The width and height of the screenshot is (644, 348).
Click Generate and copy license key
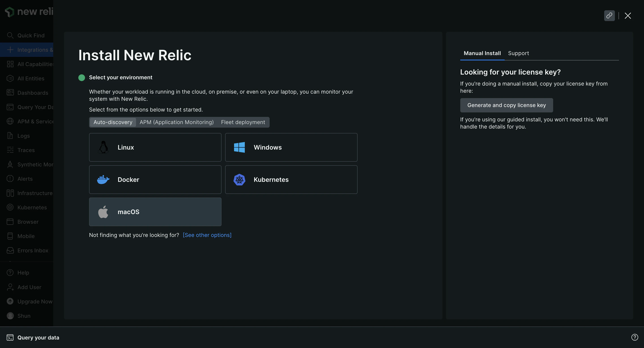click(x=507, y=105)
